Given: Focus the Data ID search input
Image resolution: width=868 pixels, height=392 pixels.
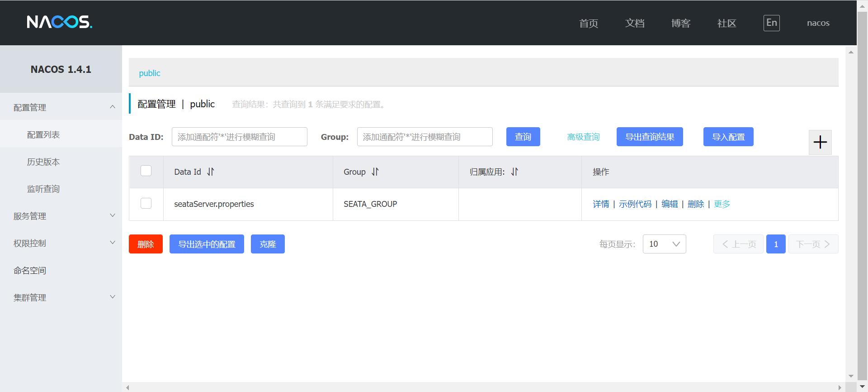Looking at the screenshot, I should (240, 137).
